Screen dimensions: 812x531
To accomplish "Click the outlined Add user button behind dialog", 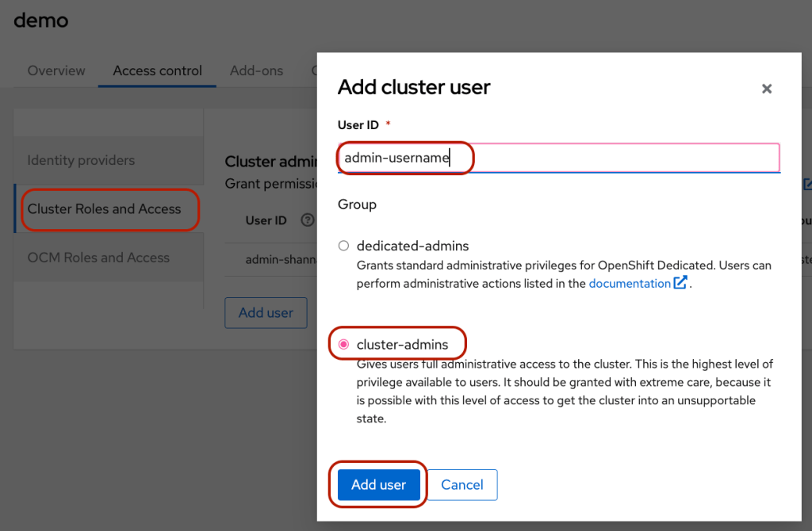I will pyautogui.click(x=266, y=312).
